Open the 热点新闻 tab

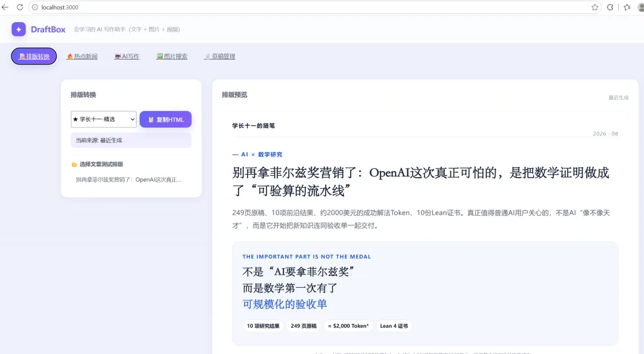pos(82,56)
